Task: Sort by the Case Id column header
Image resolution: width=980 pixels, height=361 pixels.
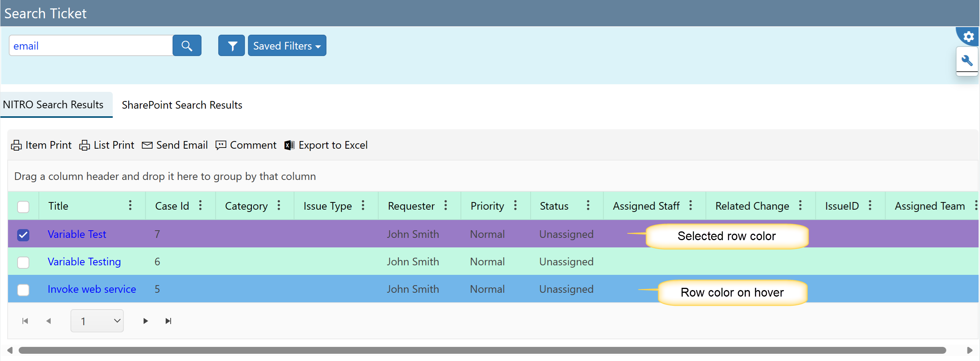Action: coord(172,206)
